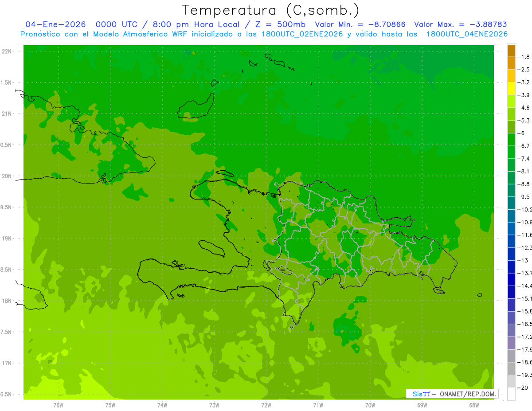Click the "75W" longitude label
Viewport: 532px width, 411px height.
[110, 405]
